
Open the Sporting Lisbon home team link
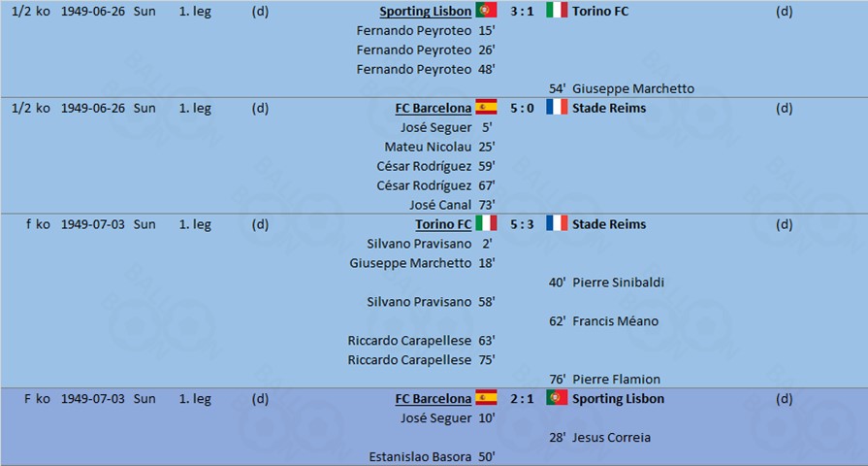[425, 11]
